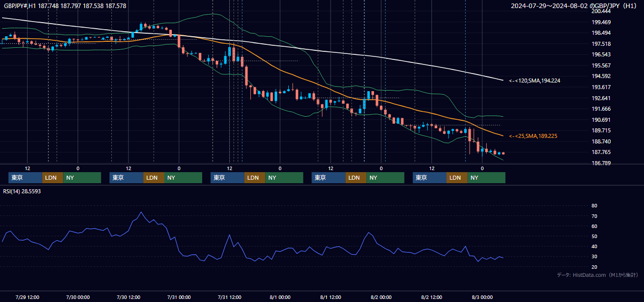Select the RSI axis value 50
The image size is (644, 302).
click(x=594, y=236)
